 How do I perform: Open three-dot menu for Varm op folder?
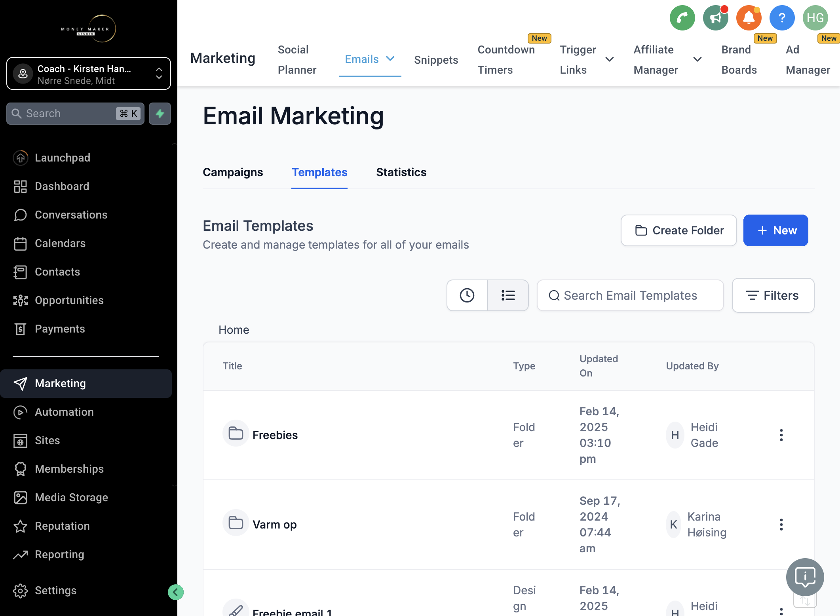(781, 525)
